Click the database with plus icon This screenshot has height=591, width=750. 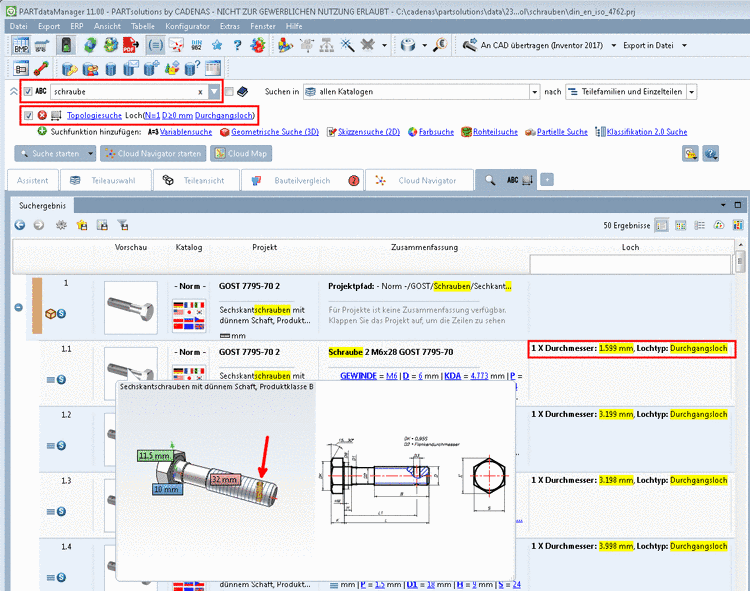151,69
